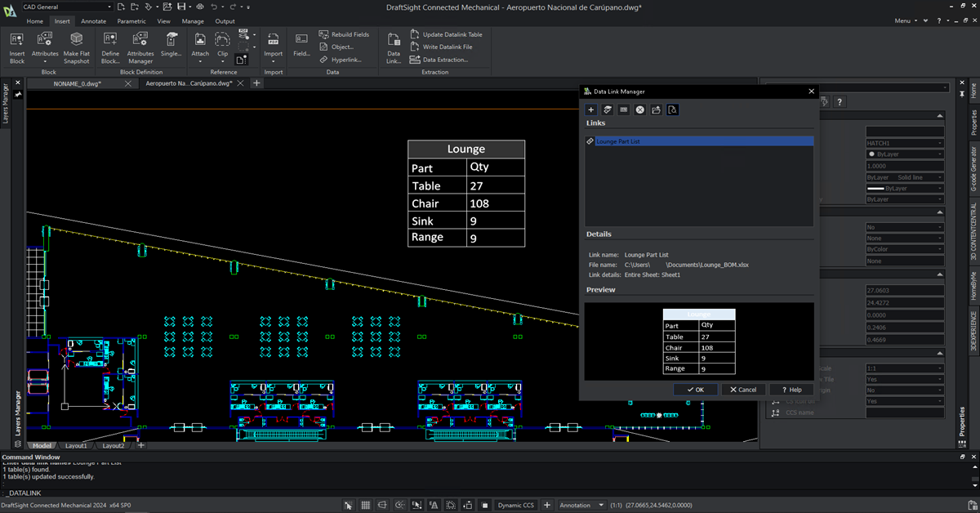
Task: Switch to the Annotate ribbon tab
Action: pos(94,21)
